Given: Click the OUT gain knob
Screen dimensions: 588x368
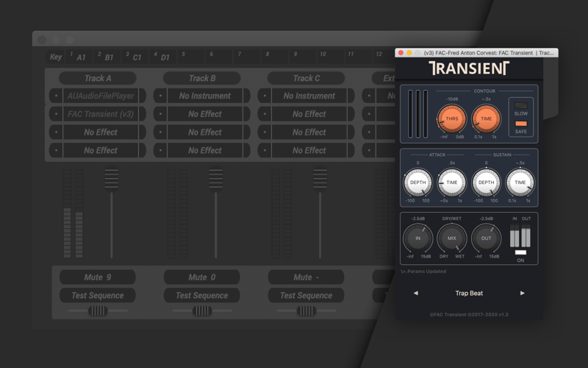Looking at the screenshot, I should click(x=486, y=238).
